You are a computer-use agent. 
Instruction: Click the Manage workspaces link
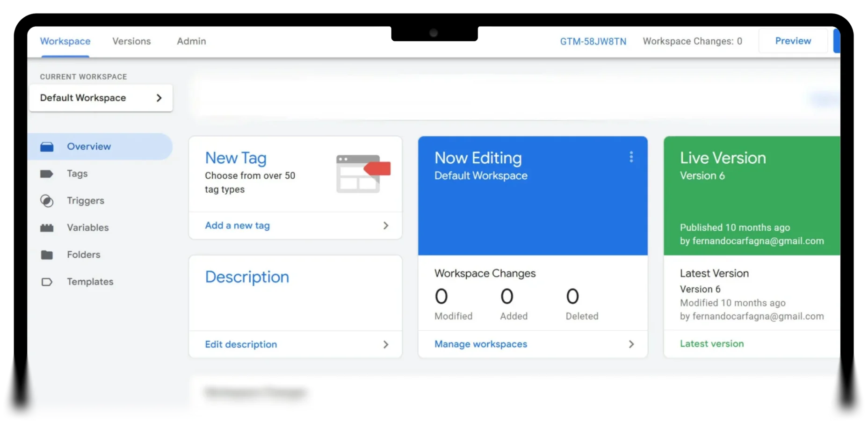pyautogui.click(x=480, y=344)
